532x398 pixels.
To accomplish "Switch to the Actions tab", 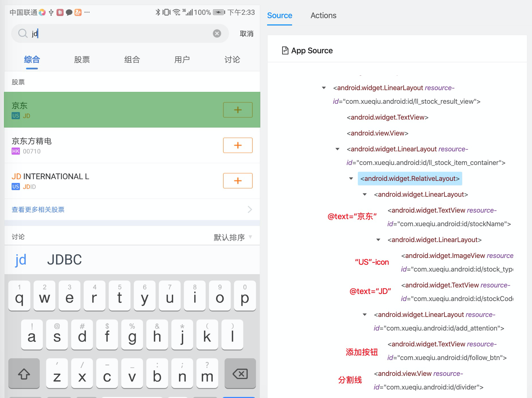I will point(323,16).
